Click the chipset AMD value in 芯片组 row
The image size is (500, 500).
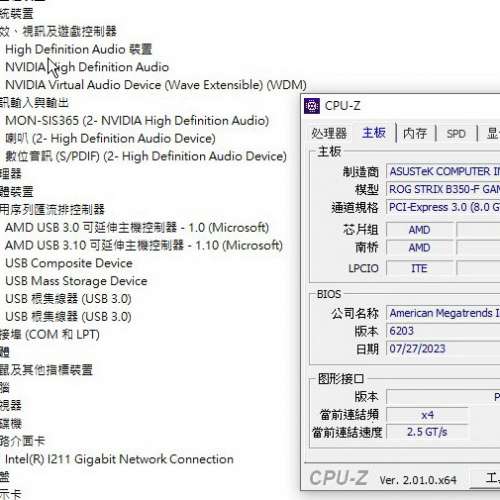coord(420,230)
